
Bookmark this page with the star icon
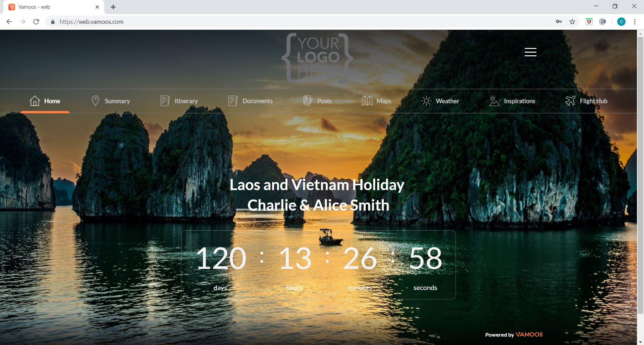point(572,22)
